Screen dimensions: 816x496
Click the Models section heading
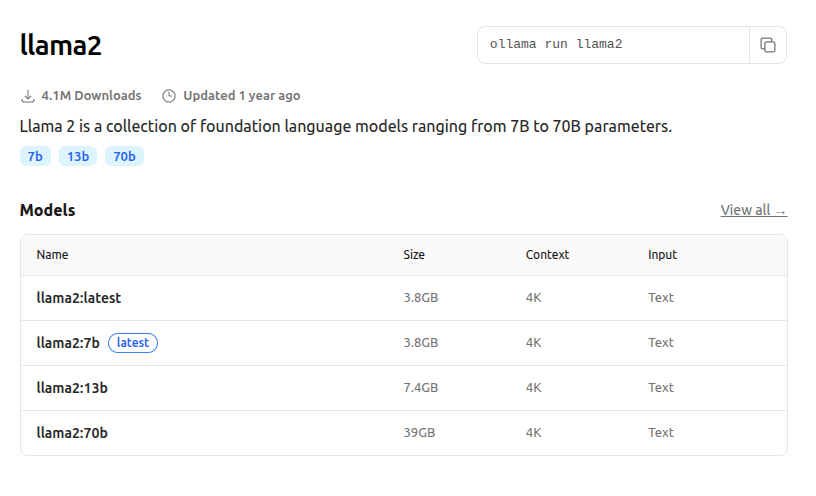click(47, 210)
